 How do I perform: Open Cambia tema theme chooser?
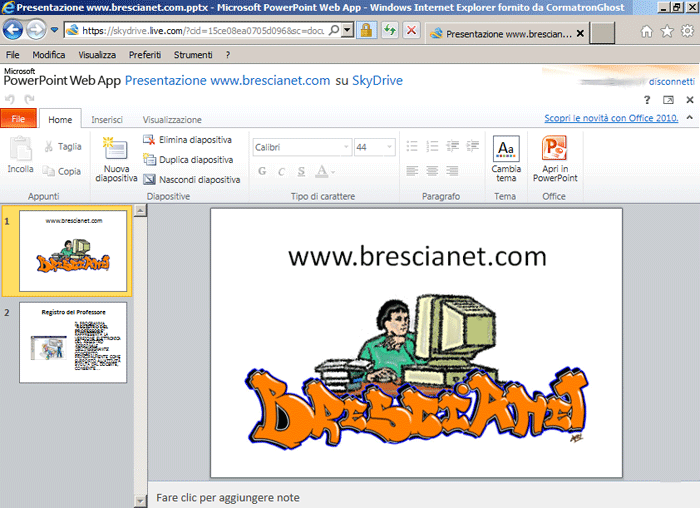pyautogui.click(x=506, y=159)
